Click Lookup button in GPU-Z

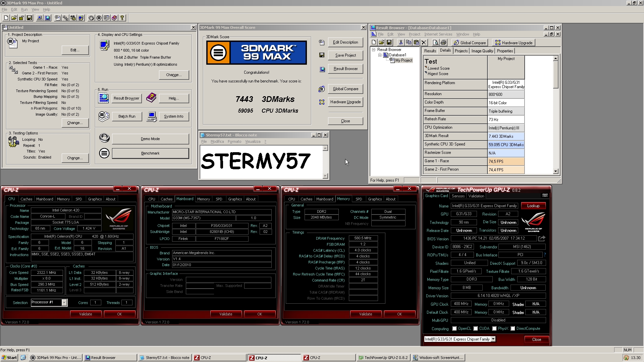tap(533, 206)
